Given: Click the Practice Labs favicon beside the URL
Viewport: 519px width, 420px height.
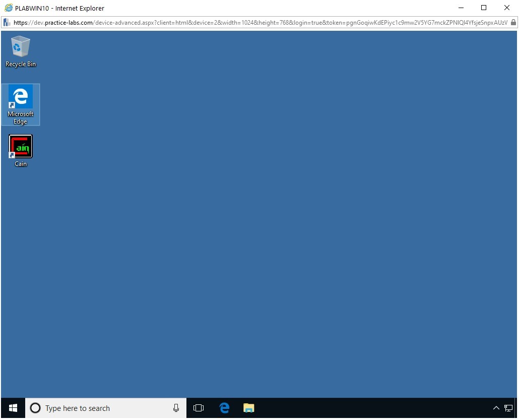Looking at the screenshot, I should (7, 22).
